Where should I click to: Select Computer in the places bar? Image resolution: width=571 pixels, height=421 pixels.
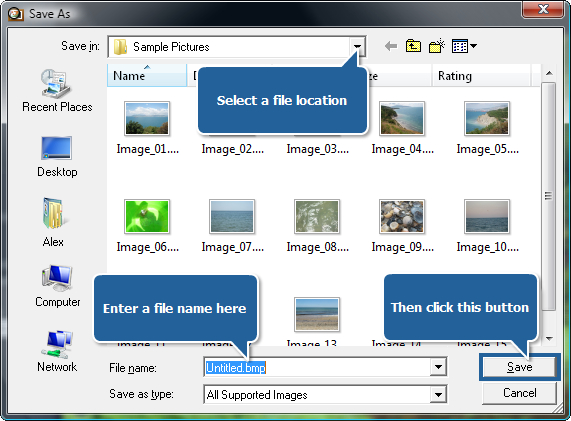click(58, 287)
